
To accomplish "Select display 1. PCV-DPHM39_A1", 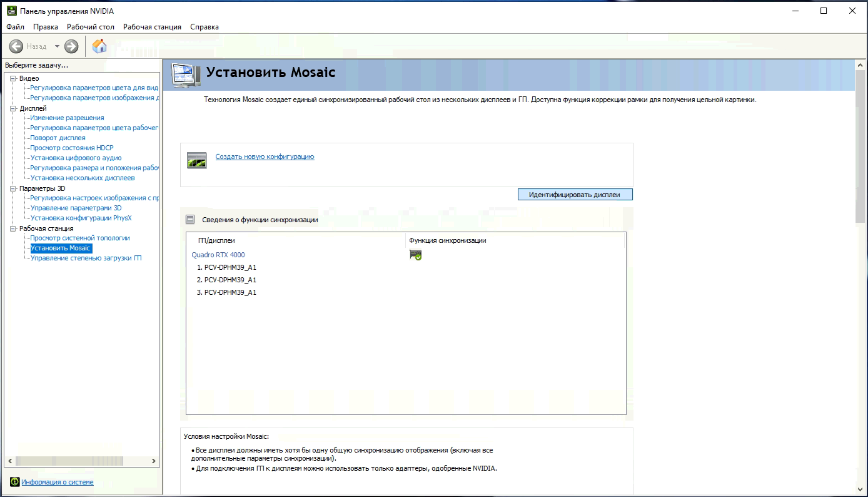I will point(226,267).
